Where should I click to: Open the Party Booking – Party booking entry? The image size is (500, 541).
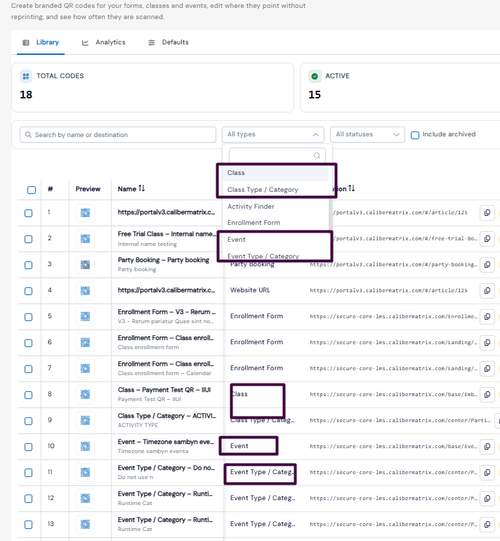tap(163, 260)
